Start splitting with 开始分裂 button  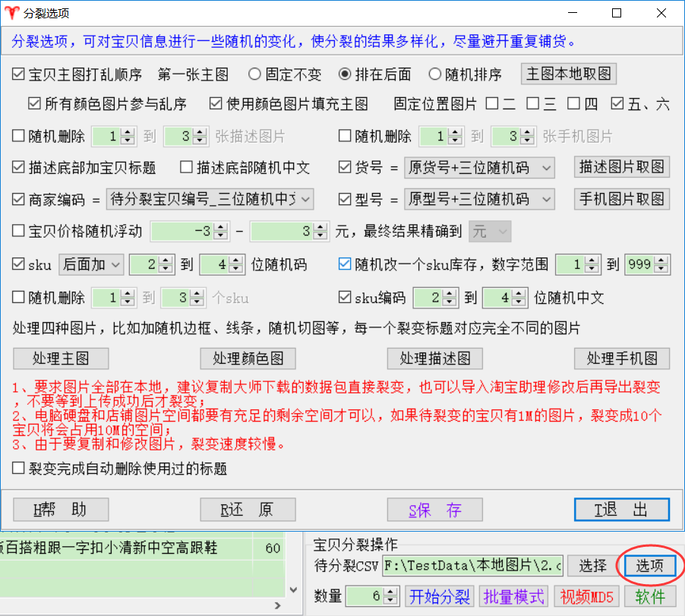click(x=440, y=596)
